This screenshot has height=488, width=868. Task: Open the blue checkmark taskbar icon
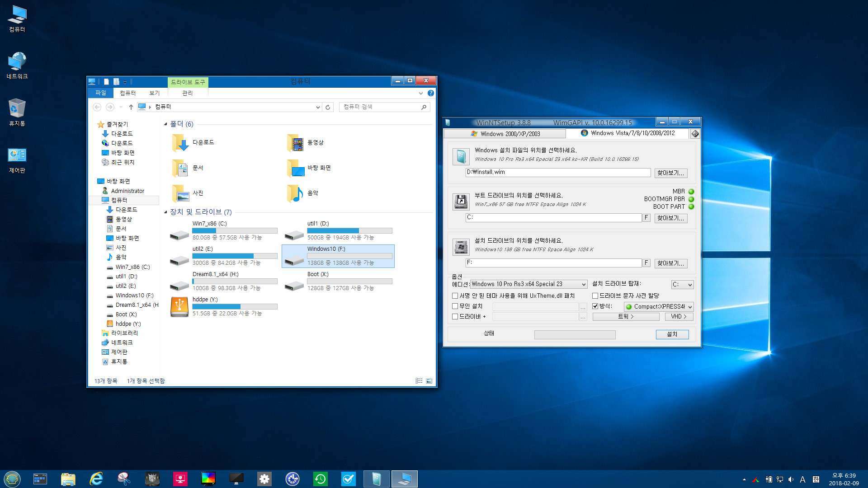point(349,479)
